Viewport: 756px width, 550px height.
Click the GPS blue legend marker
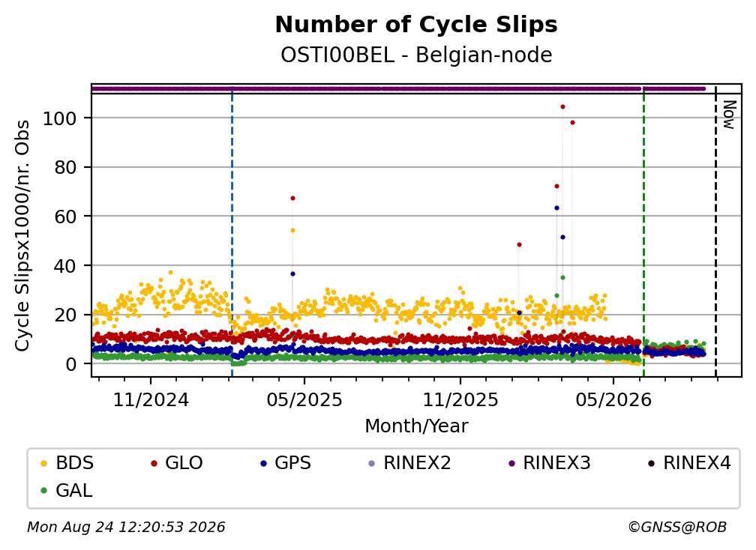[x=263, y=464]
